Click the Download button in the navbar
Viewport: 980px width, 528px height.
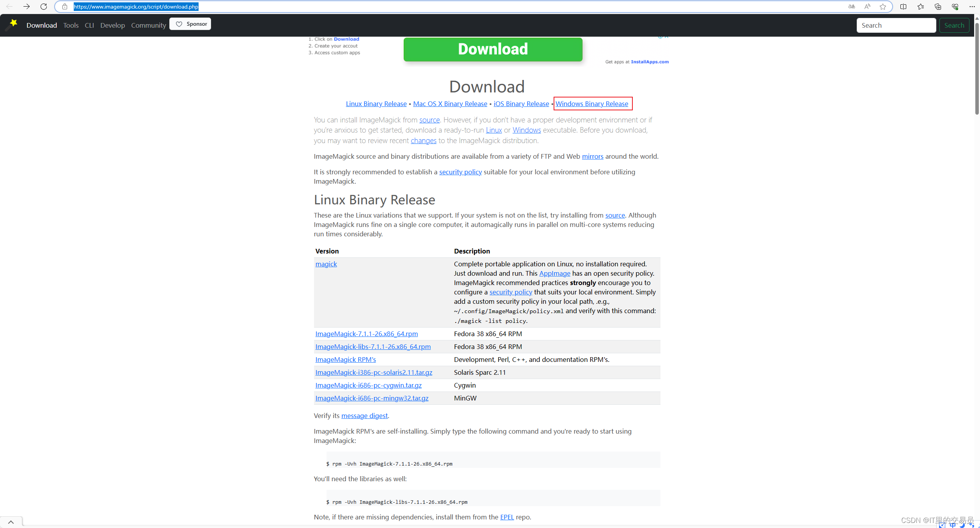tap(42, 25)
